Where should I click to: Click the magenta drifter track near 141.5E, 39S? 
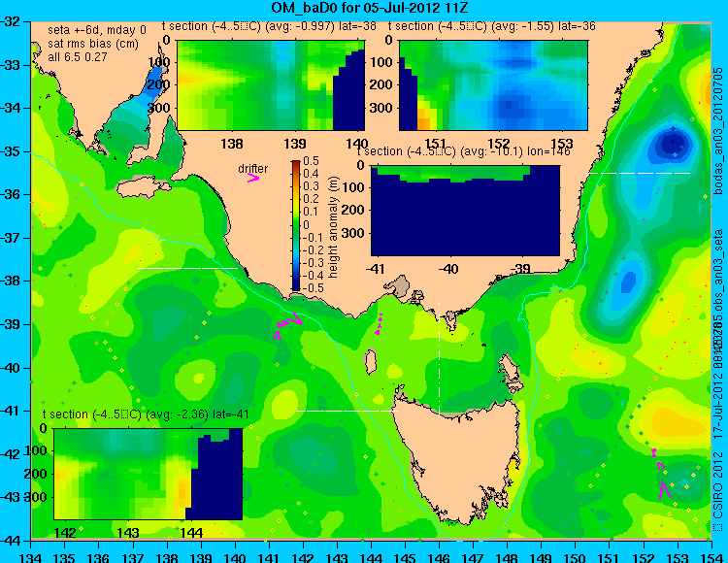pyautogui.click(x=288, y=324)
